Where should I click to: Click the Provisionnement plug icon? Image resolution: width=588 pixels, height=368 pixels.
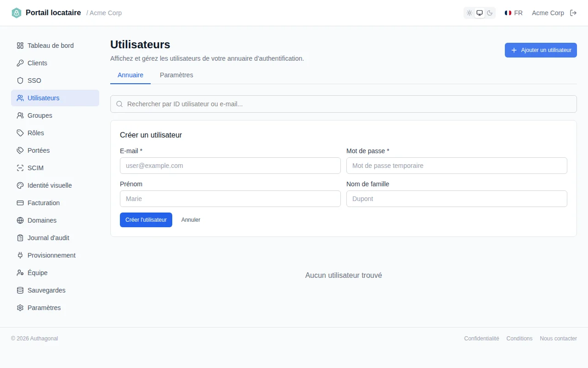20,255
